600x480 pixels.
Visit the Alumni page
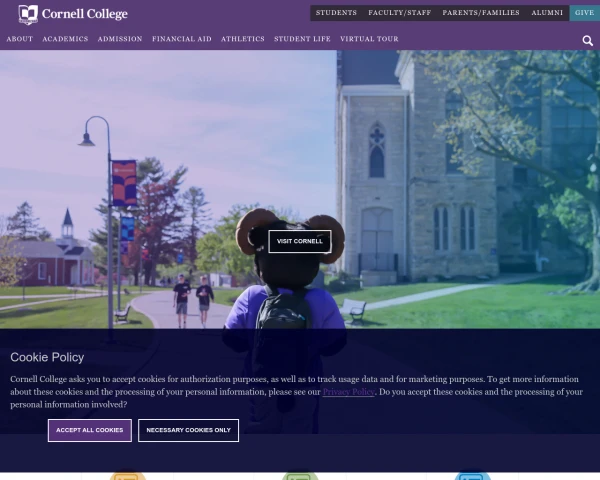point(547,13)
